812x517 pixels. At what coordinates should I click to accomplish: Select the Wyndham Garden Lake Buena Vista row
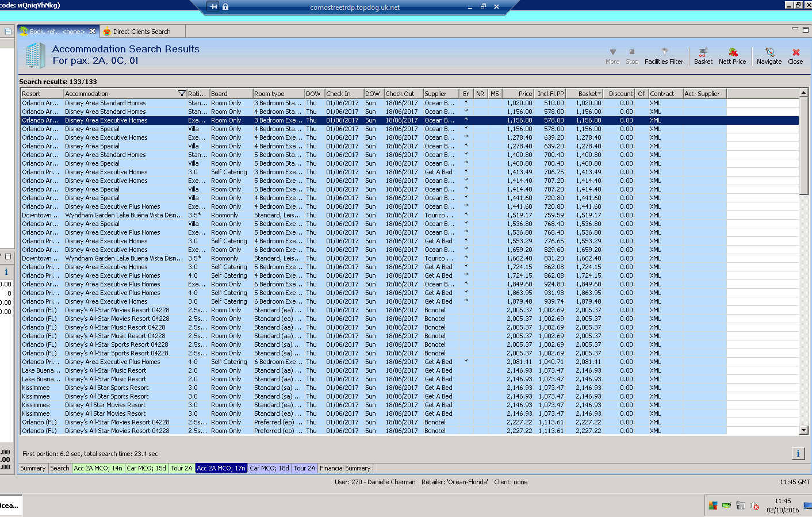(124, 215)
